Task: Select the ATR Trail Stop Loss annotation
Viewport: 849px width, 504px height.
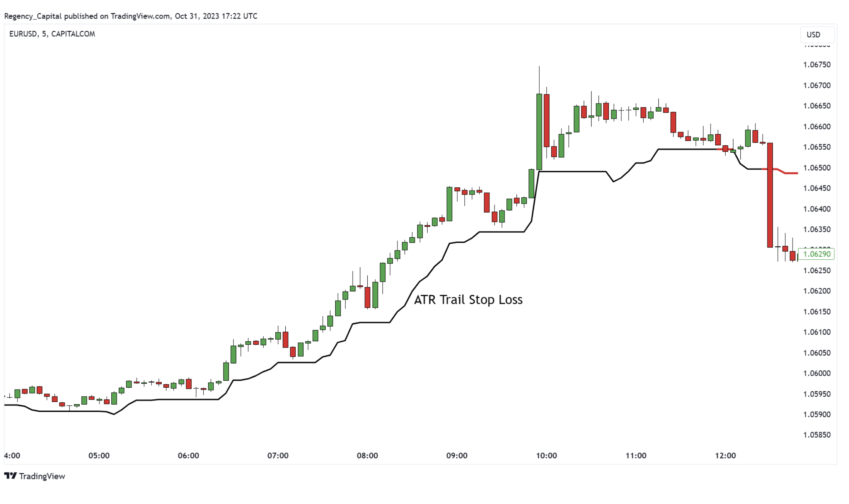Action: coord(468,300)
